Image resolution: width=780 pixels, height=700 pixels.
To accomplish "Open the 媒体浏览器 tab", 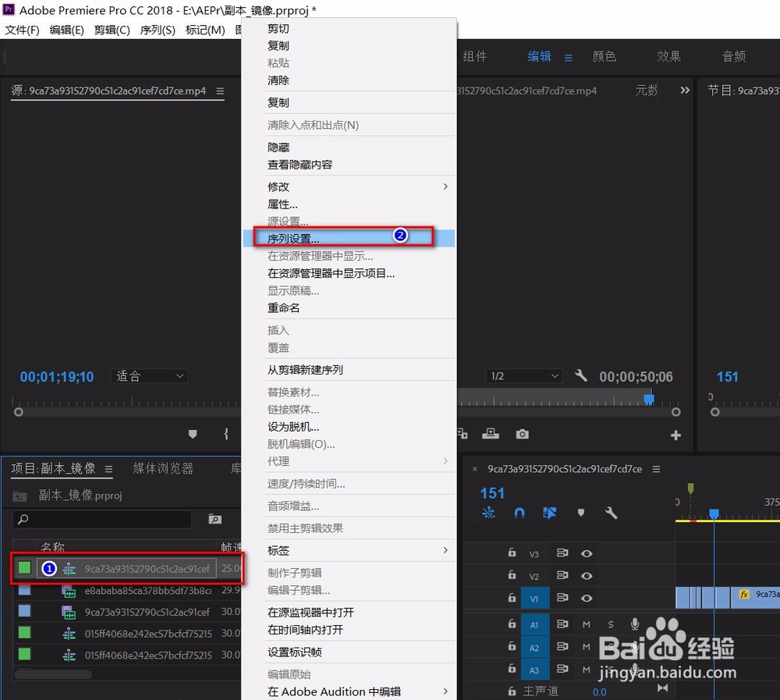I will pos(163,468).
